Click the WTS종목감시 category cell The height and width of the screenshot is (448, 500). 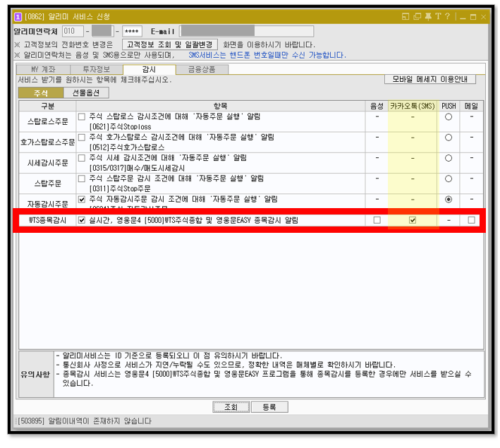47,220
